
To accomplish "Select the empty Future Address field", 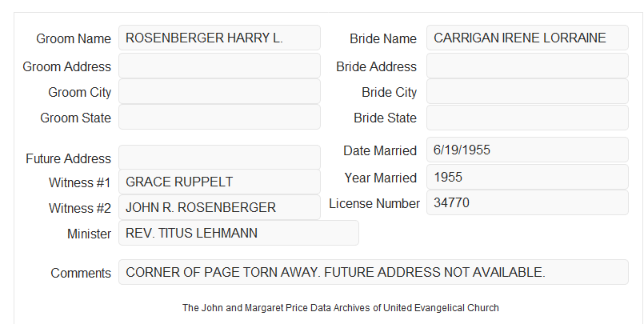I will click(x=219, y=158).
